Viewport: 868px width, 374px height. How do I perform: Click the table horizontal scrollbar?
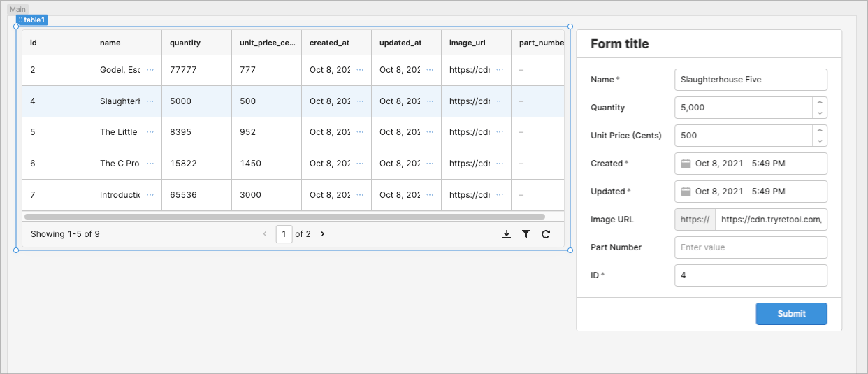[x=284, y=217]
